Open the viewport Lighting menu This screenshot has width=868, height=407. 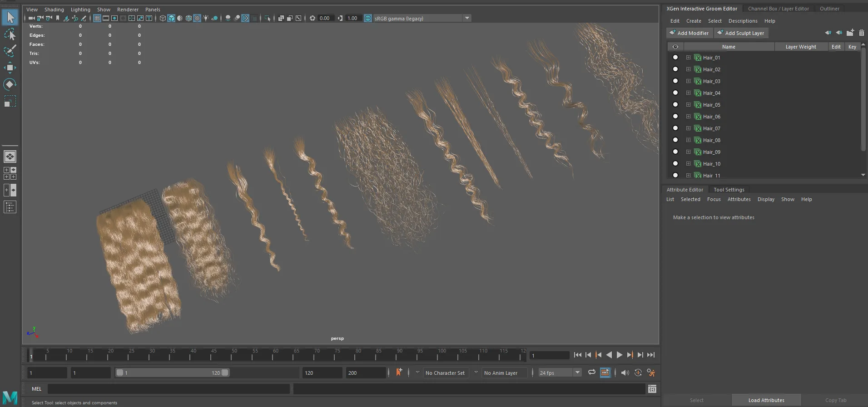click(x=80, y=10)
